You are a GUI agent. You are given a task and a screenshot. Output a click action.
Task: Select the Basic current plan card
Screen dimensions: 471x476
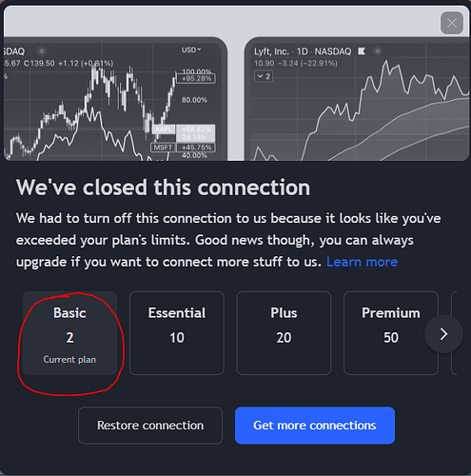[x=69, y=333]
